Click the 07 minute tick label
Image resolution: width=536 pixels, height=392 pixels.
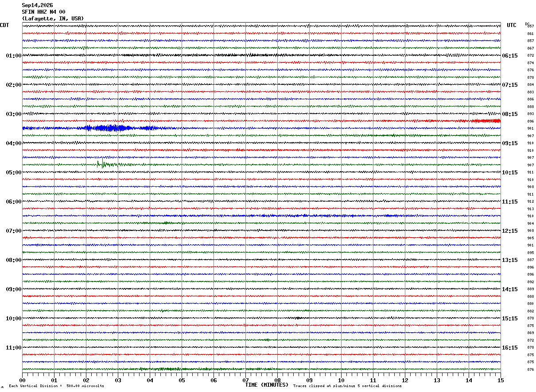(x=245, y=380)
